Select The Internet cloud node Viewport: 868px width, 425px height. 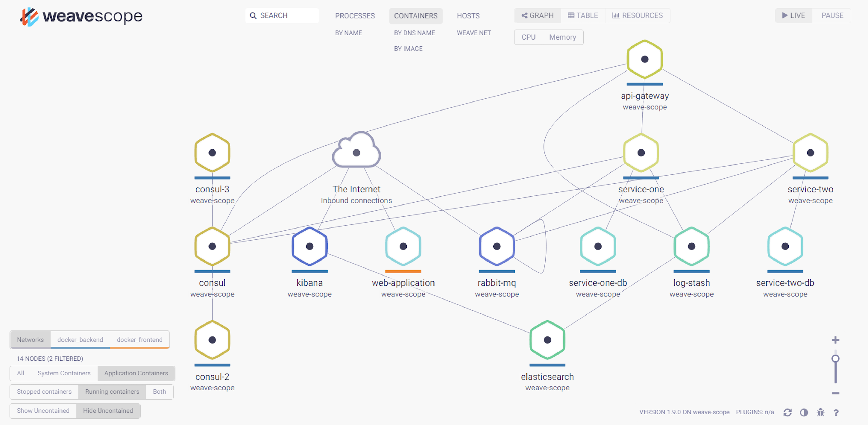tap(356, 152)
